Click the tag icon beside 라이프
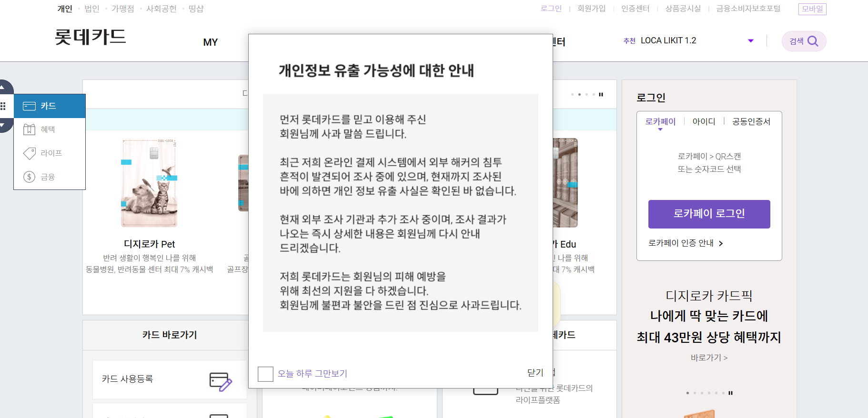Screen dimensions: 868x418 30,153
